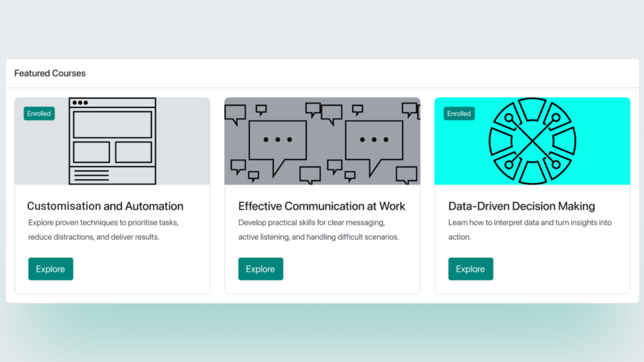Open the Customisation and Automation wireframe thumbnail
The height and width of the screenshot is (362, 644).
(112, 141)
